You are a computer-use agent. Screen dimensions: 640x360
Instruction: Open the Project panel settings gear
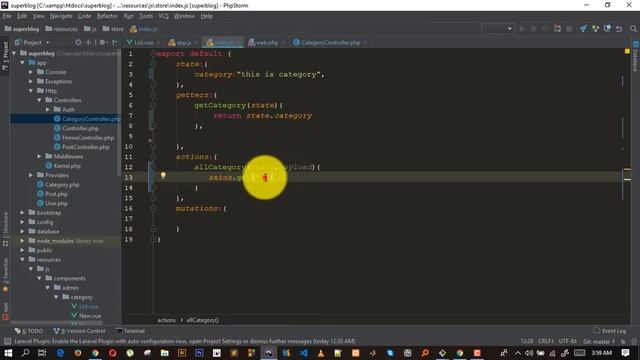pyautogui.click(x=102, y=42)
